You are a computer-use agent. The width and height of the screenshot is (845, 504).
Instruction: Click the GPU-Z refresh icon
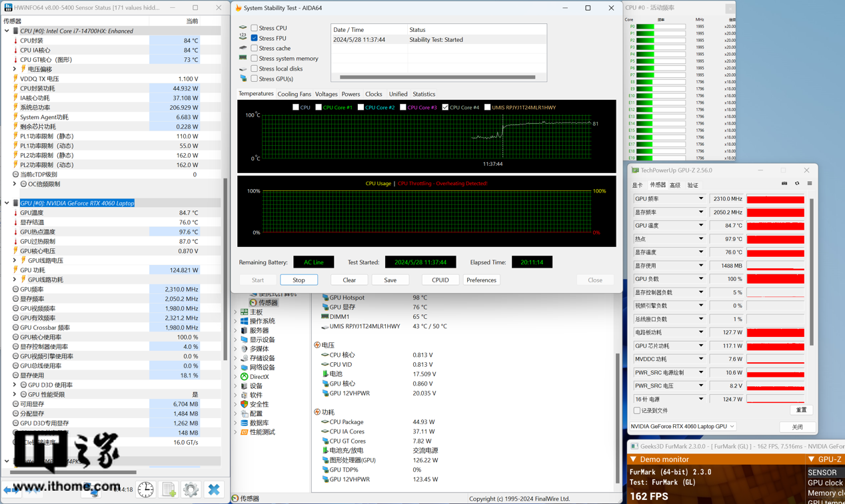pyautogui.click(x=797, y=184)
